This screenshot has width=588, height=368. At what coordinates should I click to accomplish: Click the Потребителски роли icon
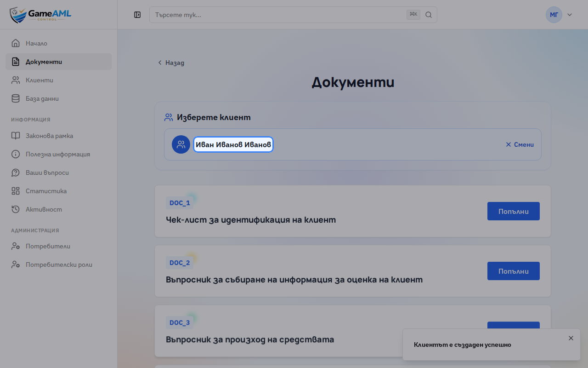[x=16, y=264]
